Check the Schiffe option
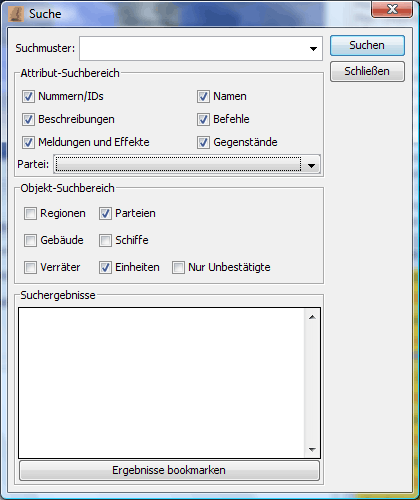This screenshot has width=420, height=500. click(x=105, y=240)
